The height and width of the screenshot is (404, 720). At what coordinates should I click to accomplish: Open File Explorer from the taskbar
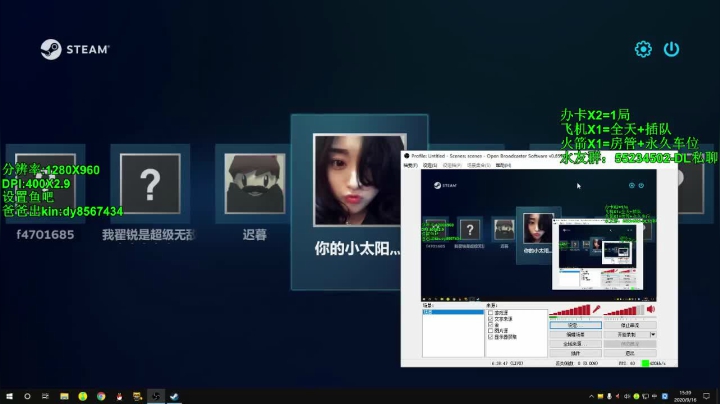(64, 396)
